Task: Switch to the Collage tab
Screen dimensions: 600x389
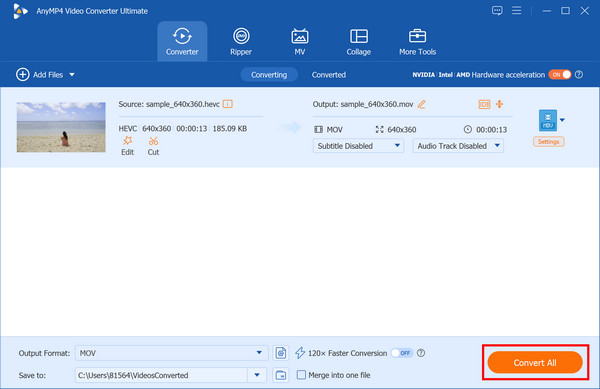Action: 359,41
